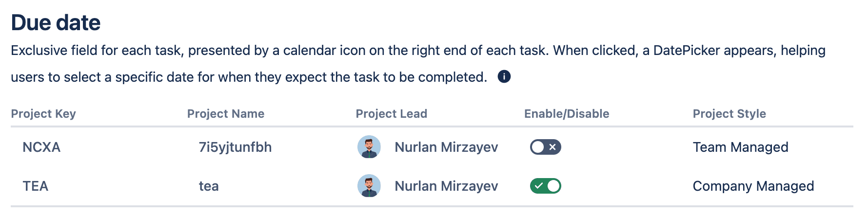Click Nurlan Mirzayev's avatar in TEA row

pos(369,186)
